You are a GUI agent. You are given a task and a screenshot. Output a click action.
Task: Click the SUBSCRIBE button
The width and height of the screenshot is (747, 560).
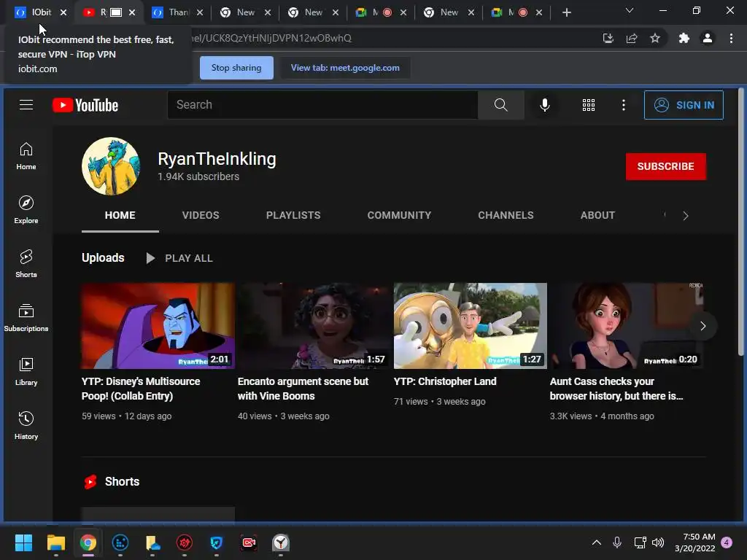665,166
